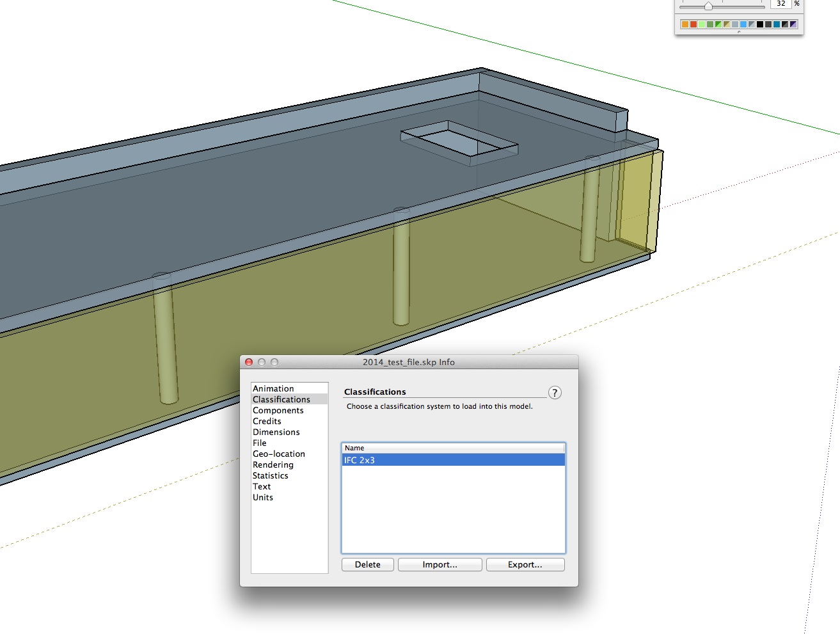Click the Import... button

tap(440, 564)
